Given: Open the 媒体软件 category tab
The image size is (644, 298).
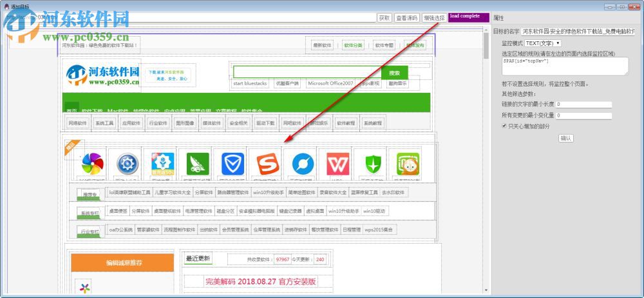Looking at the screenshot, I should [x=211, y=123].
